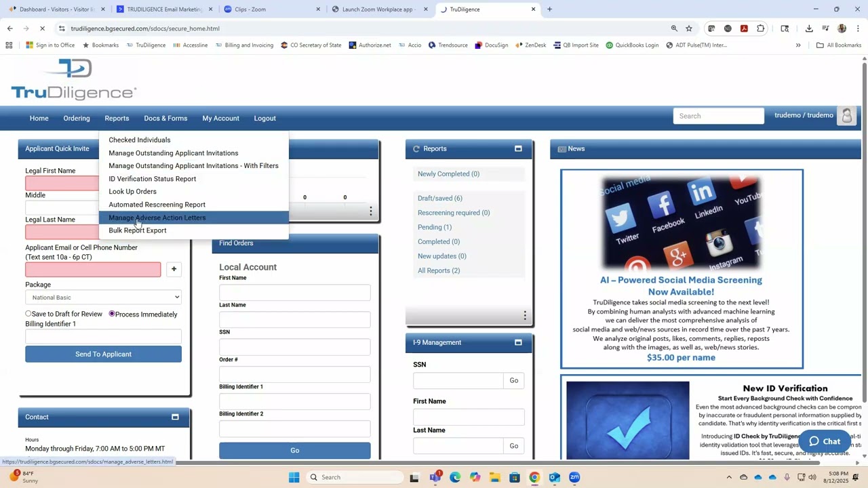Image resolution: width=868 pixels, height=488 pixels.
Task: Open the Chrome three-dot menu
Action: click(x=858, y=28)
